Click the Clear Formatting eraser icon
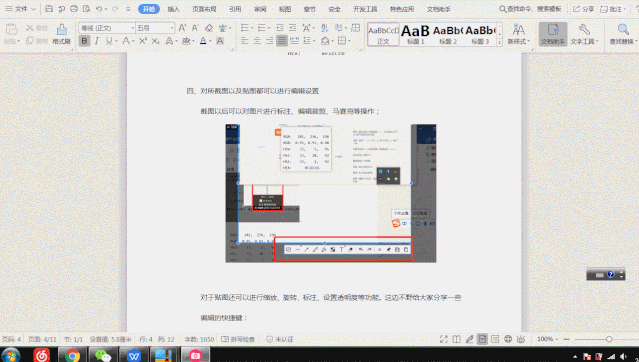The width and height of the screenshot is (639, 362). pos(209,28)
